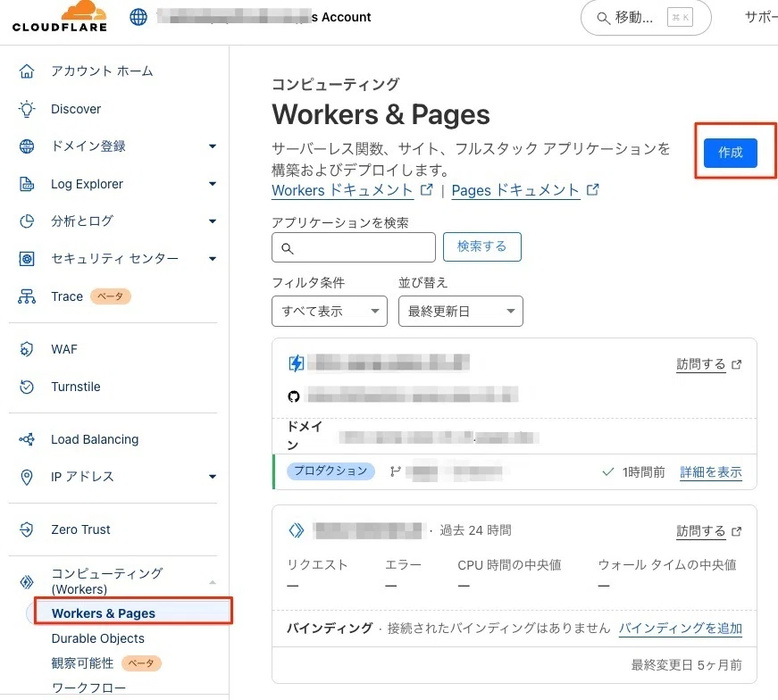Click the 移動... quick search box
The height and width of the screenshot is (700, 778).
click(x=646, y=19)
